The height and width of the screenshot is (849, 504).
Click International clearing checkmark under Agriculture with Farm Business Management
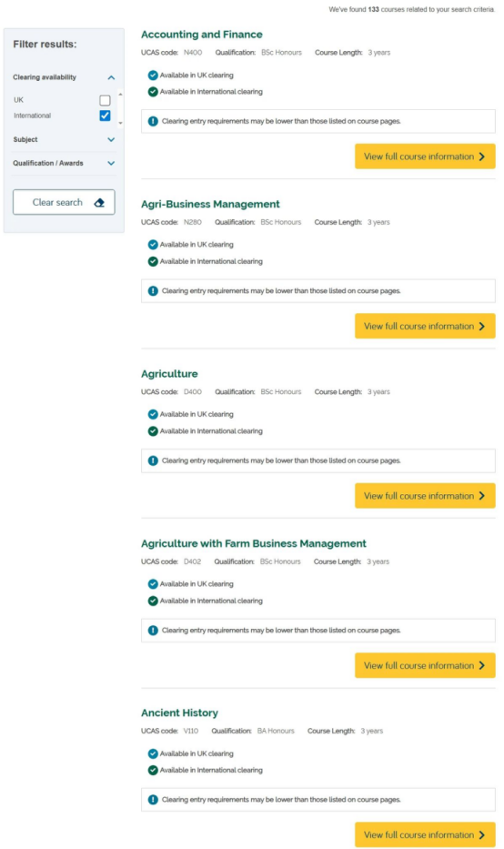[x=153, y=601]
